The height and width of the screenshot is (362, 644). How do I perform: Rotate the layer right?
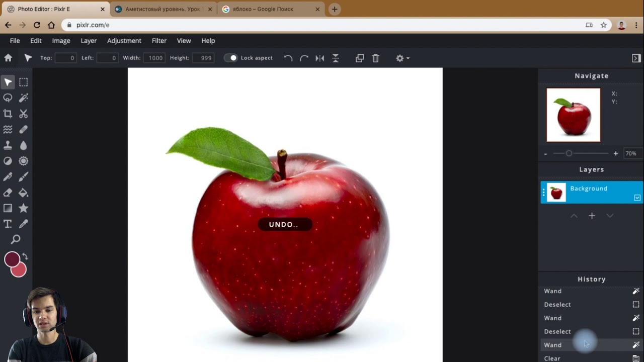304,58
